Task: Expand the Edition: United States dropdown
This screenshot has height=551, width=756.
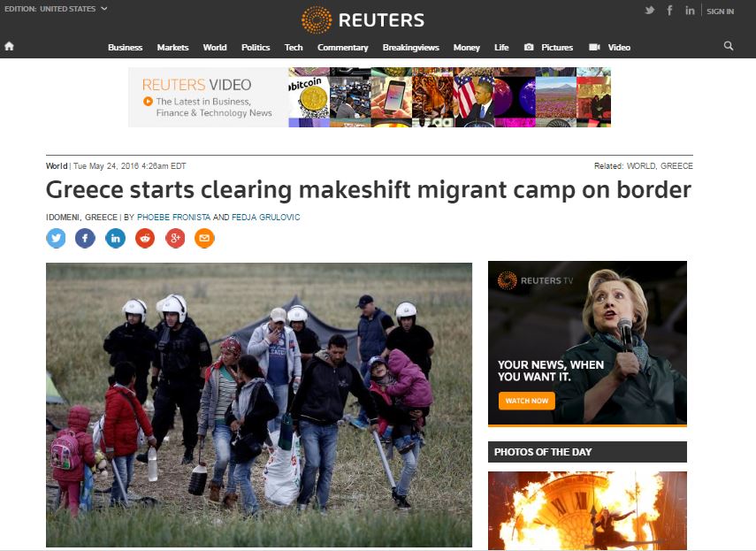Action: tap(56, 9)
